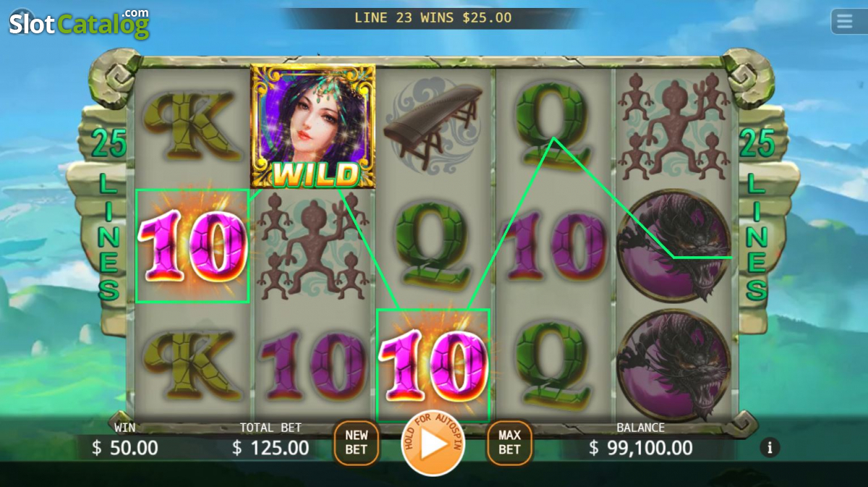Click the orange spin play button

click(433, 444)
